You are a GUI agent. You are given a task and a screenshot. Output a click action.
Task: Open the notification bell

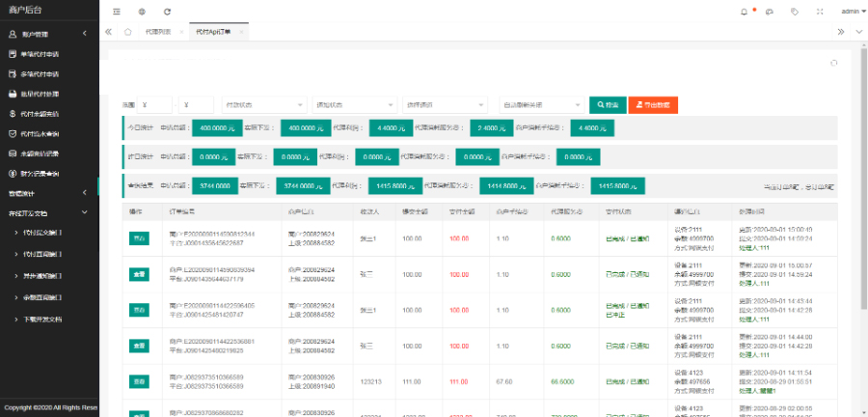[x=743, y=12]
